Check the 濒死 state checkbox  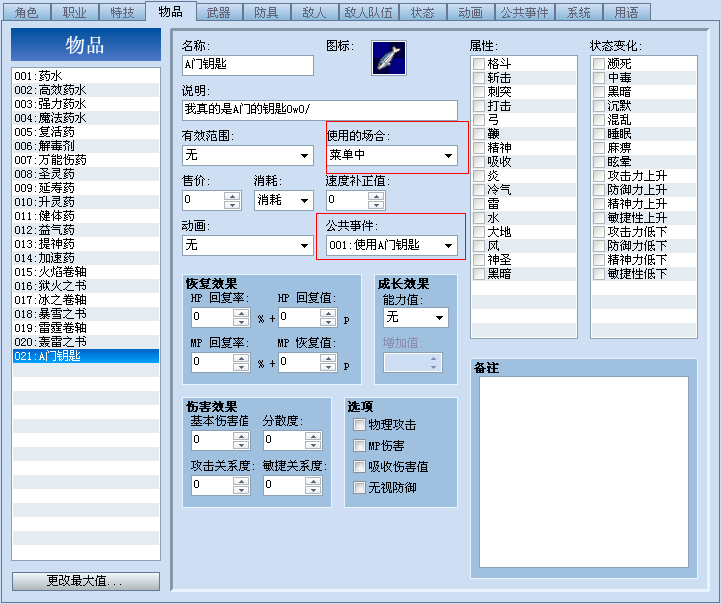click(599, 63)
